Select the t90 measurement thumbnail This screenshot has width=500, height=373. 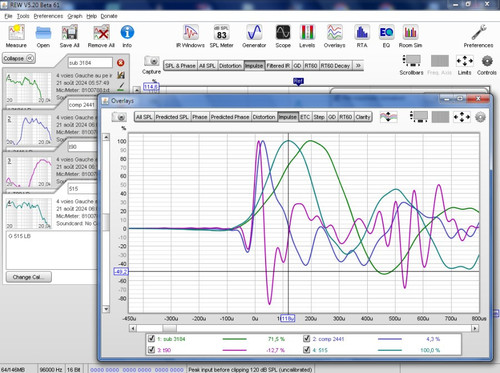pos(29,172)
